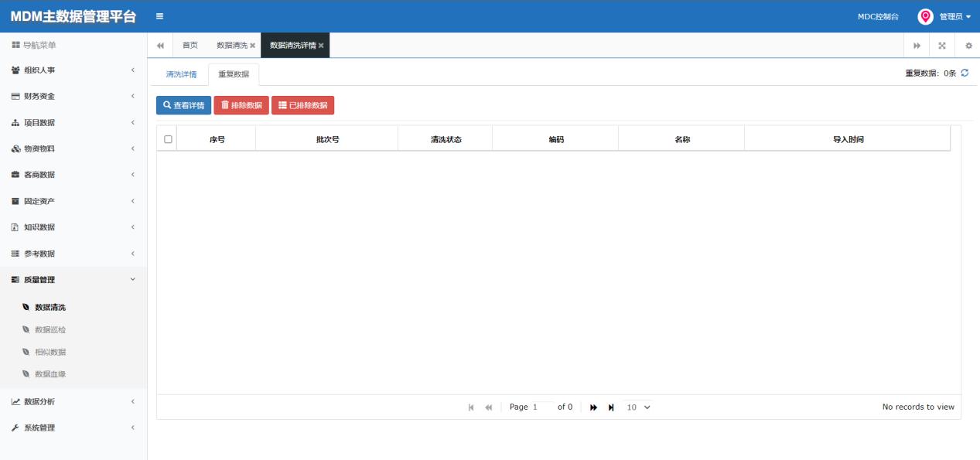Viewport: 980px width, 460px height.
Task: Open the gear settings icon in tab bar
Action: point(968,46)
